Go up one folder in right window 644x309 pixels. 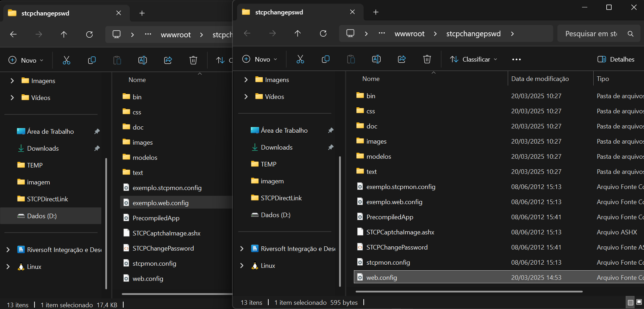click(298, 33)
